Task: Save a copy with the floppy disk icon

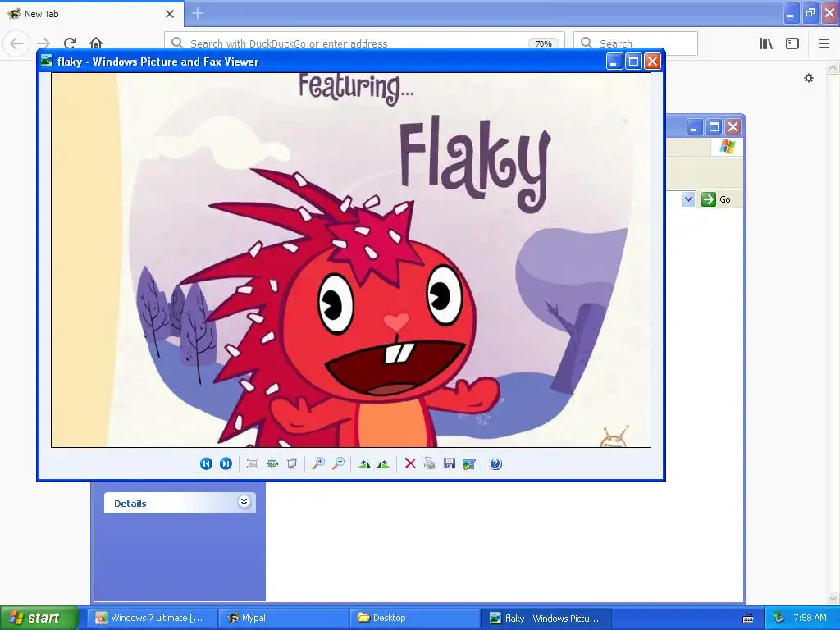Action: coord(449,464)
